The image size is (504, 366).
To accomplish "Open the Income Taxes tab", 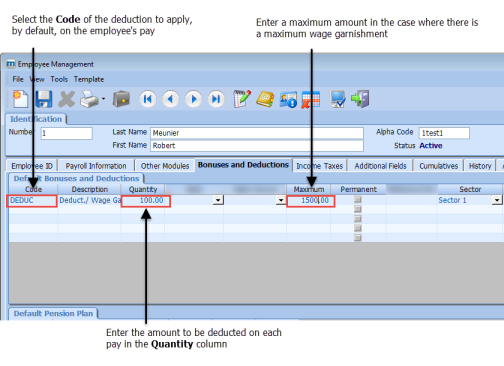I will click(319, 166).
